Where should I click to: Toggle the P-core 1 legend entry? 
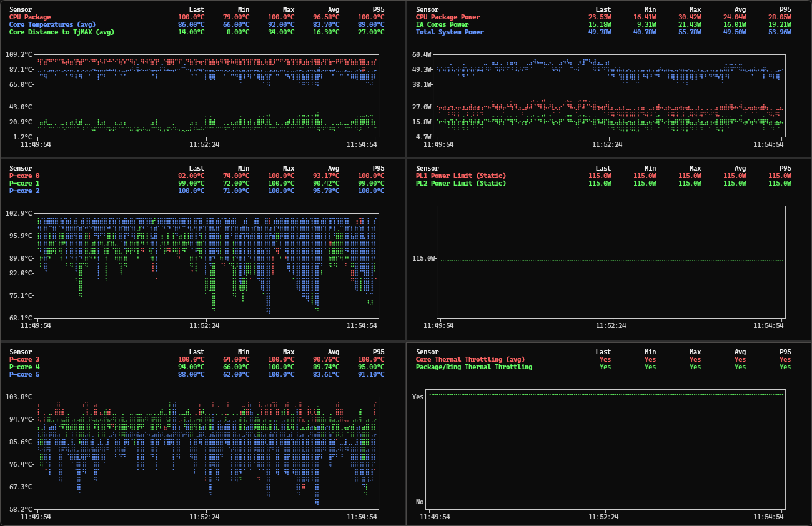pyautogui.click(x=24, y=183)
